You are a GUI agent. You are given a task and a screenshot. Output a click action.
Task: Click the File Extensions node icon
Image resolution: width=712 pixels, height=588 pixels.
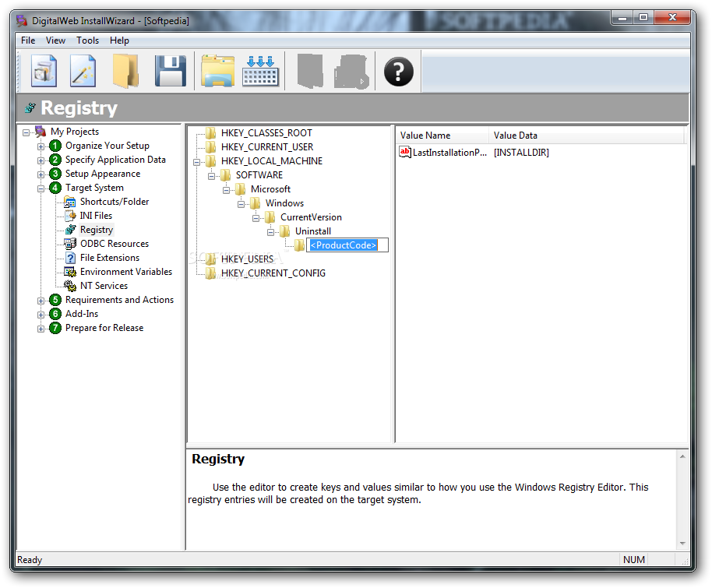tap(70, 259)
